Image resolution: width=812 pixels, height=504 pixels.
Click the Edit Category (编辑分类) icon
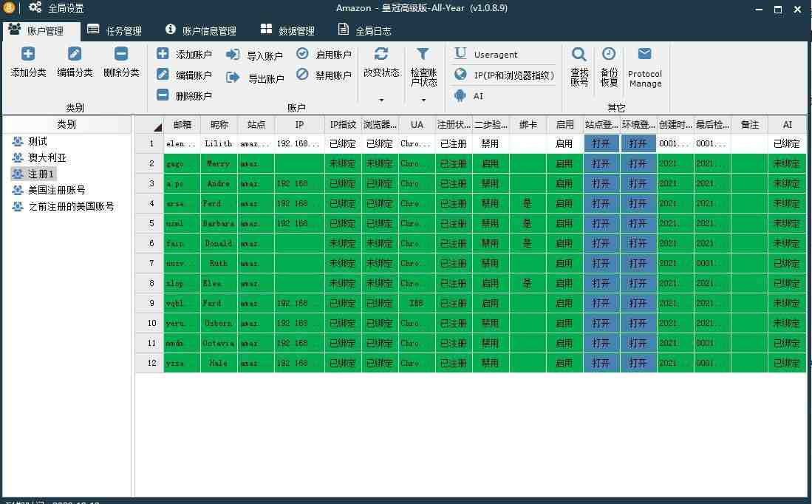[x=75, y=54]
